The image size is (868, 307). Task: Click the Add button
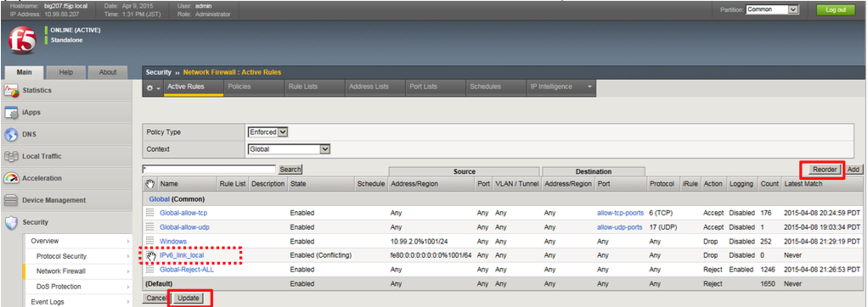(x=853, y=170)
